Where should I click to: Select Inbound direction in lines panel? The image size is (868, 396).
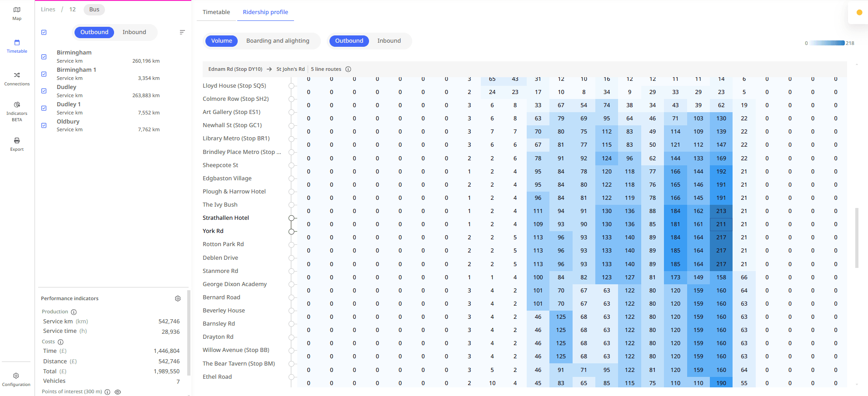(134, 32)
